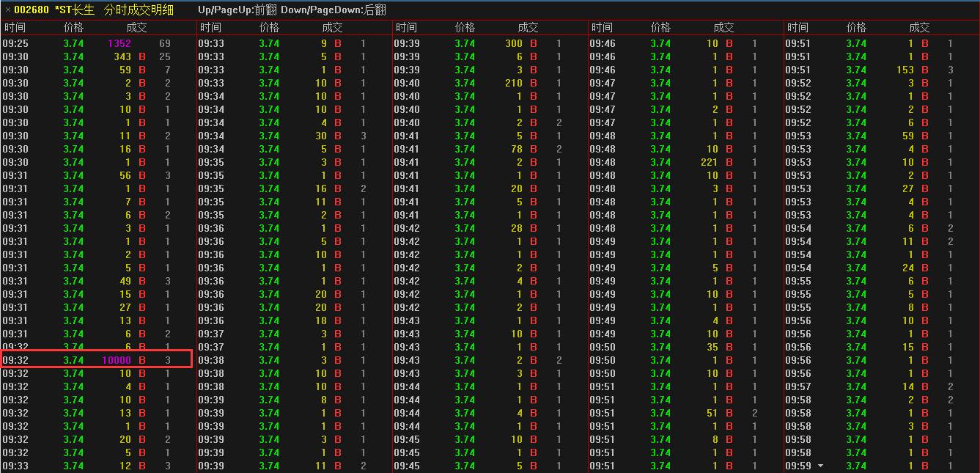
Task: Select the 09:51 trade row with 153 volume
Action: (x=881, y=70)
